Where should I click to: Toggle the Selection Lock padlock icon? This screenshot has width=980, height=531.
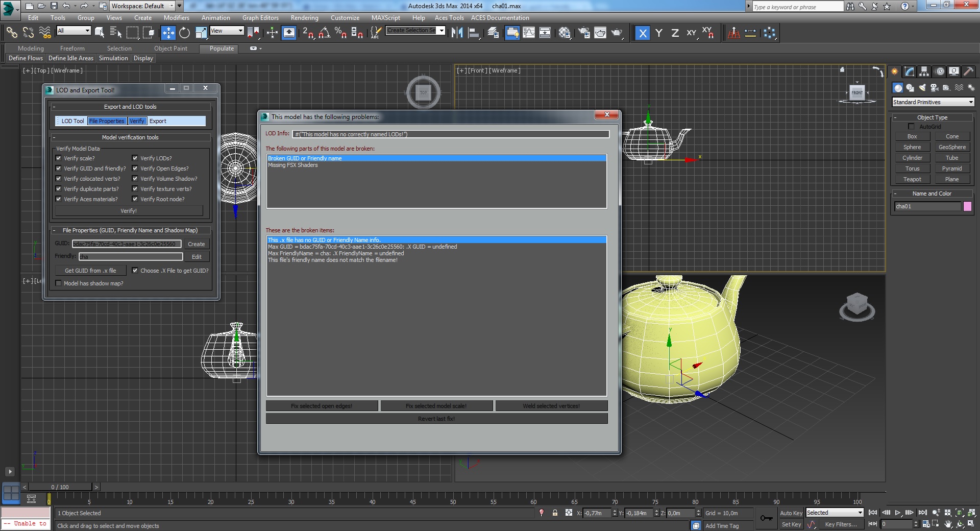[555, 513]
